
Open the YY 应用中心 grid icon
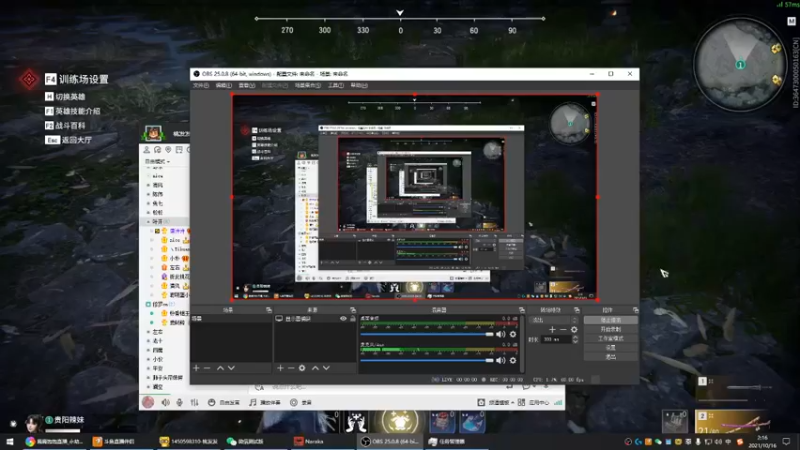point(521,403)
